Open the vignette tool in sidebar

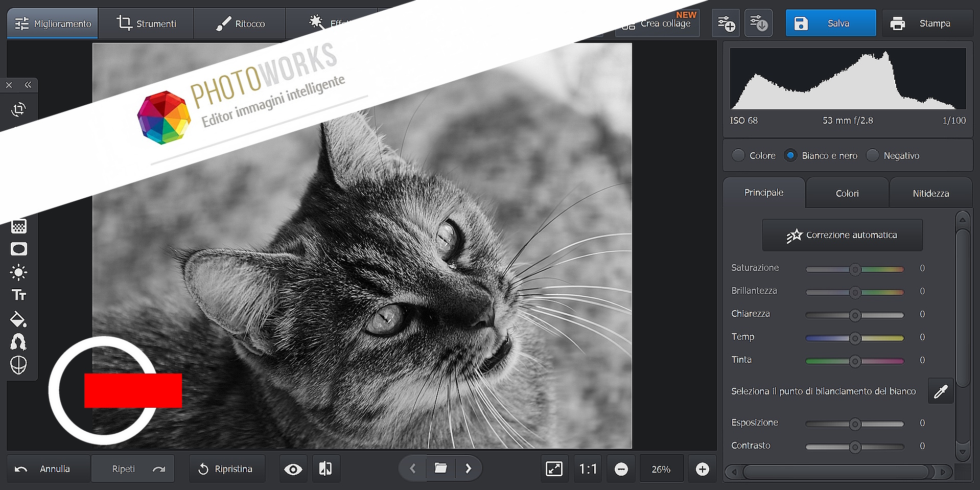(x=19, y=249)
